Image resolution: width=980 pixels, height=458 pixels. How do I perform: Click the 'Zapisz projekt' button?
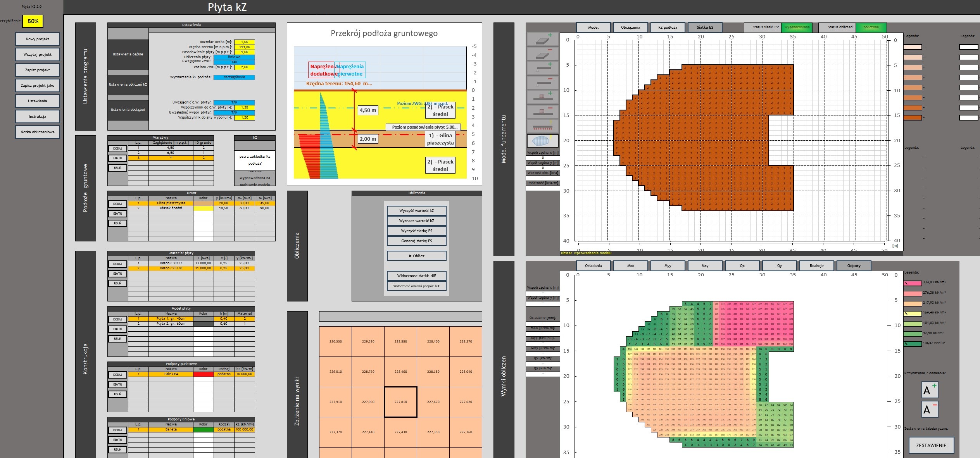38,70
